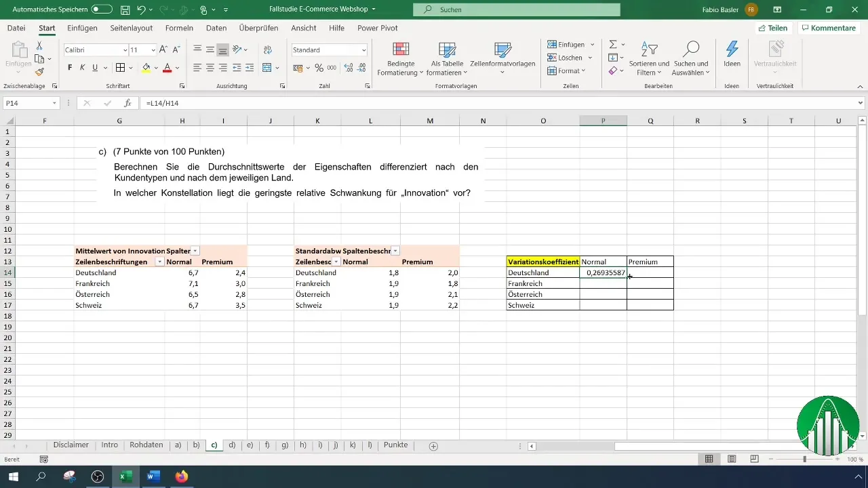Open Excel from Windows taskbar
868x488 pixels.
[125, 476]
